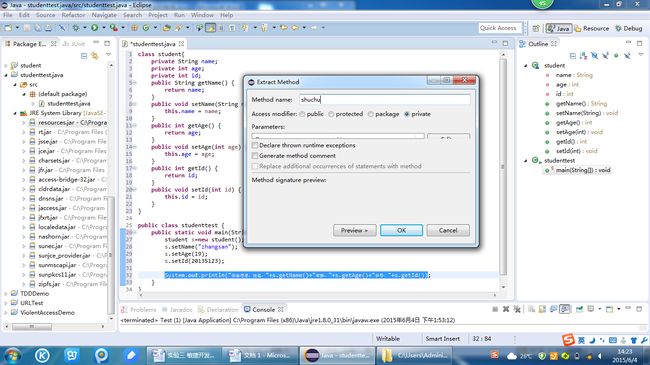Click the green Run toolbar icon
This screenshot has width=650, height=365.
pyautogui.click(x=95, y=28)
